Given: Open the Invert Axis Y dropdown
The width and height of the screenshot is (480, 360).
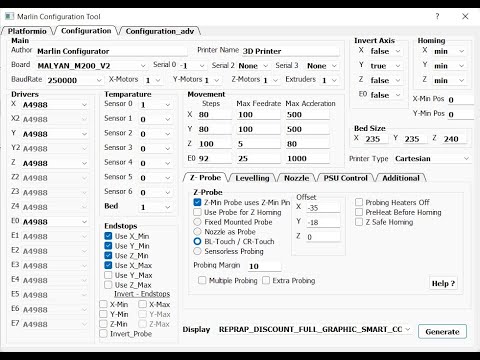Looking at the screenshot, I should click(x=385, y=66).
